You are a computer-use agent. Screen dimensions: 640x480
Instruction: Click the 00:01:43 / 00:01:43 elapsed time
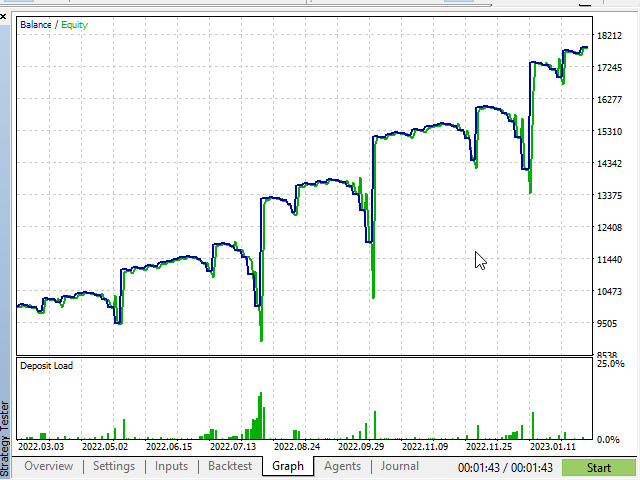pos(505,468)
